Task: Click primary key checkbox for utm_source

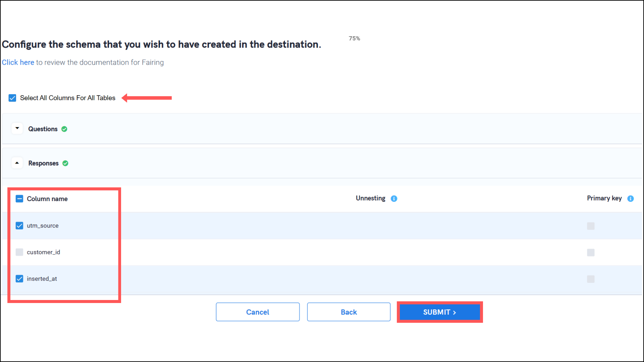Action: click(x=591, y=226)
